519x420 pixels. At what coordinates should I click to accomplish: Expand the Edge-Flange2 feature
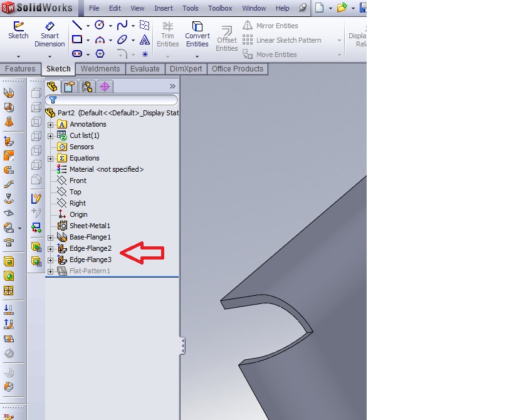[50, 249]
